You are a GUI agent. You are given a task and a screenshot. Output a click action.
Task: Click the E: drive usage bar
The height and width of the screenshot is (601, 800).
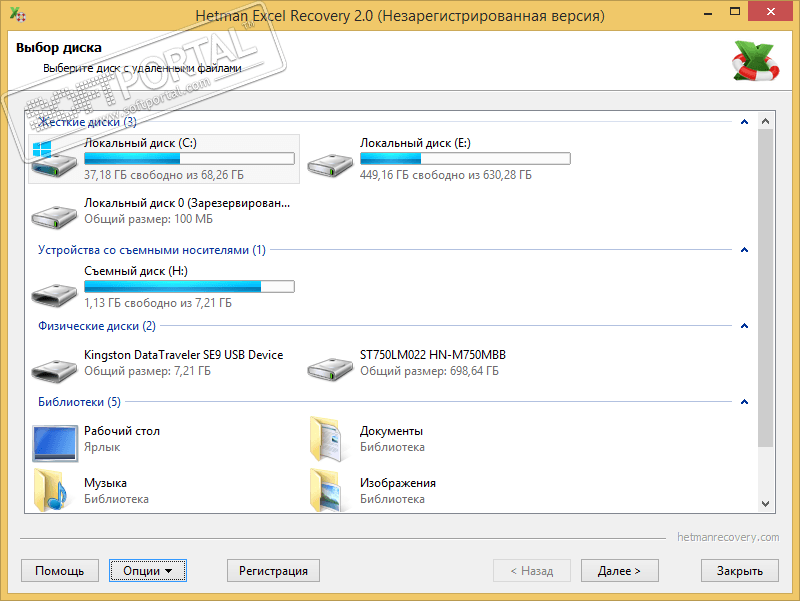465,159
